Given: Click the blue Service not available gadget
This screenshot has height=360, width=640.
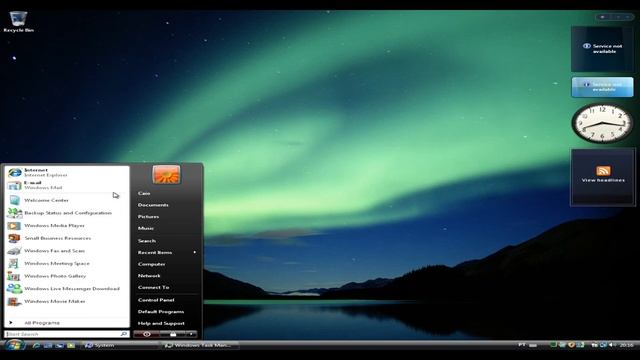Looking at the screenshot, I should coord(602,87).
